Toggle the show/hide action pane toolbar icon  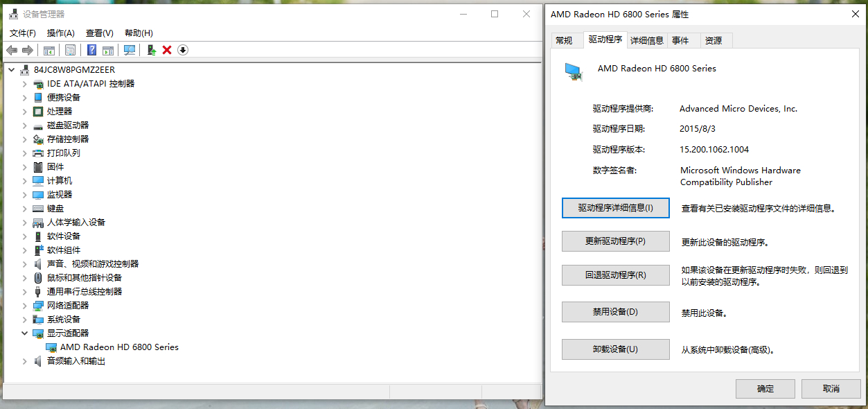point(108,50)
